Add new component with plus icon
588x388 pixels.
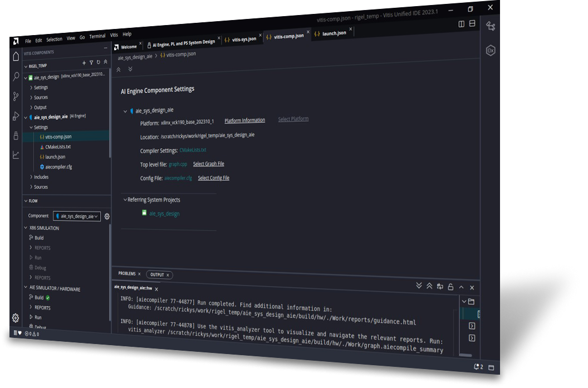[84, 63]
